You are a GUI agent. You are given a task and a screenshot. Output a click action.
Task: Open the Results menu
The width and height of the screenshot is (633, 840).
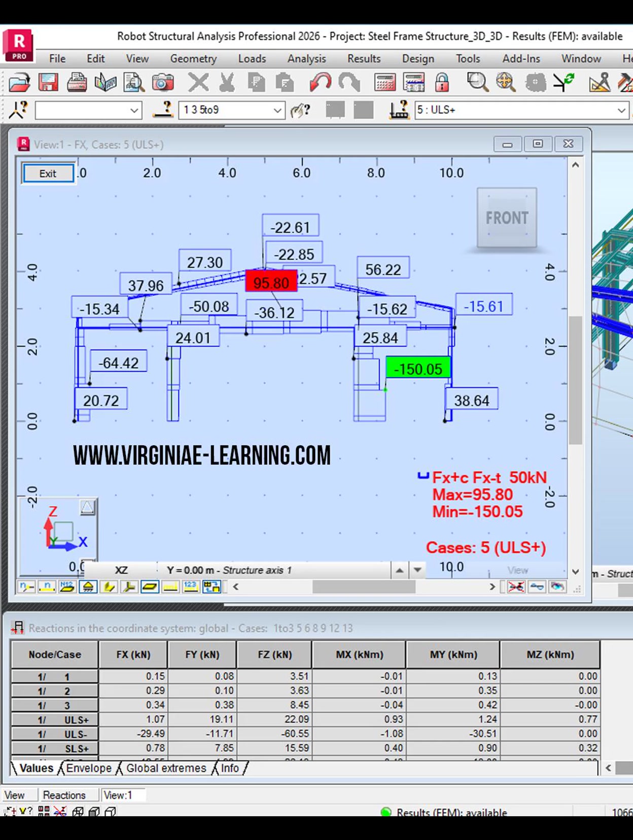click(x=364, y=58)
